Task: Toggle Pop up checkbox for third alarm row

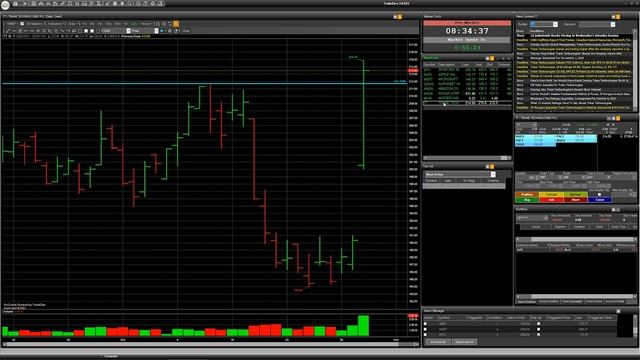Action: 538,334
